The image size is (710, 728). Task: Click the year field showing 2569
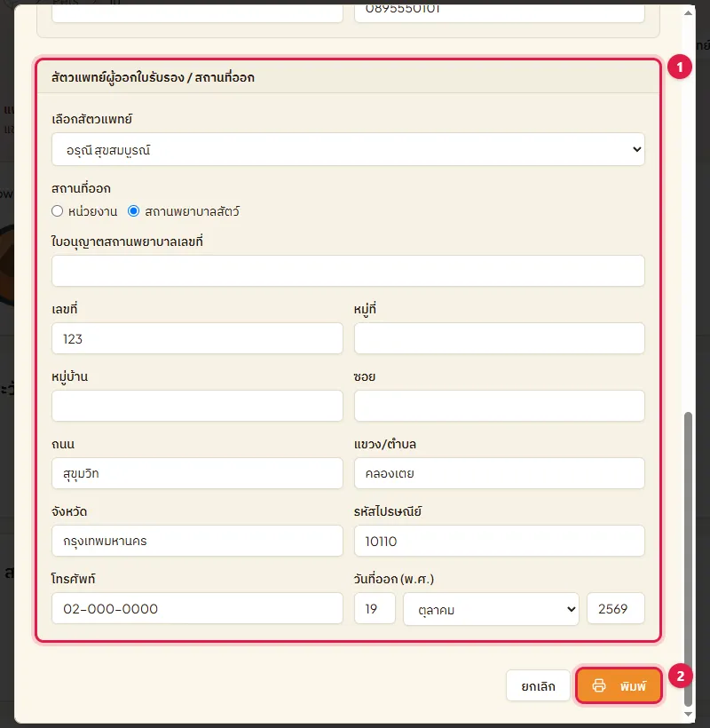tap(615, 608)
